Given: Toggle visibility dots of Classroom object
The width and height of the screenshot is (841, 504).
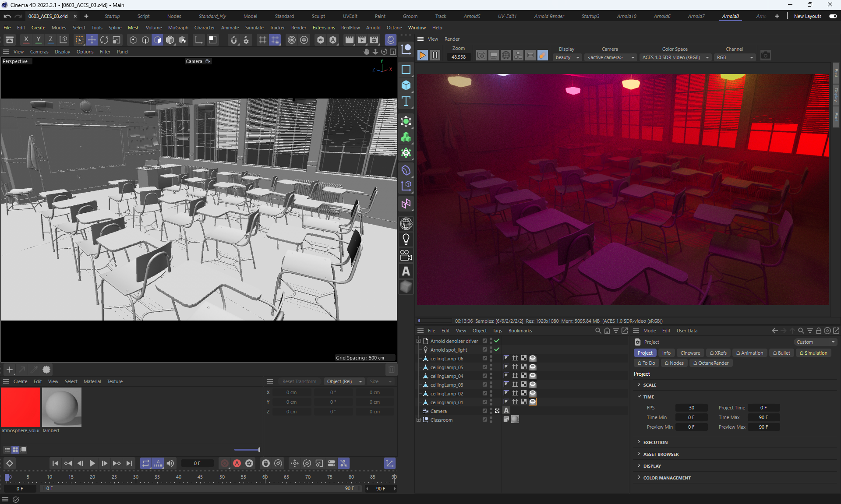Looking at the screenshot, I should [x=491, y=419].
